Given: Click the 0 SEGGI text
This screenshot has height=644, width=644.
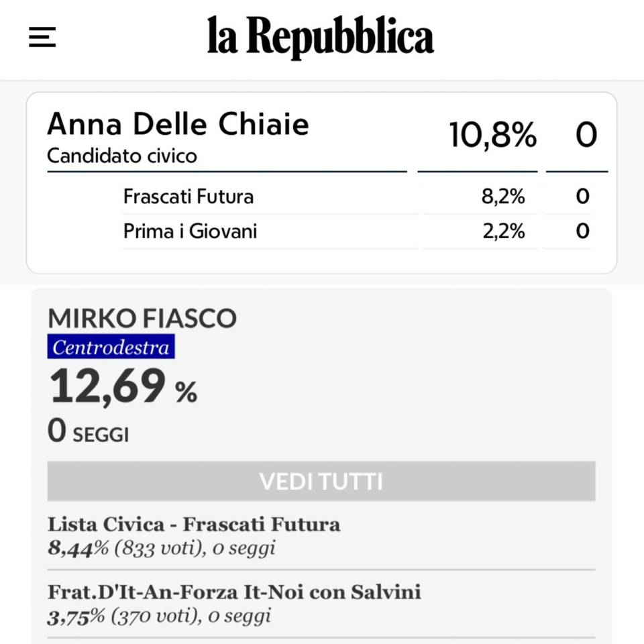Looking at the screenshot, I should click(x=88, y=431).
